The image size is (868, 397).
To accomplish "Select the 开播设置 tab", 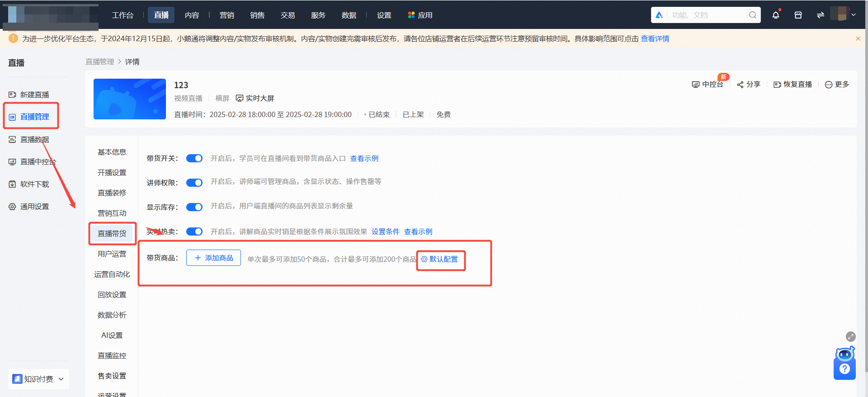I will [112, 172].
